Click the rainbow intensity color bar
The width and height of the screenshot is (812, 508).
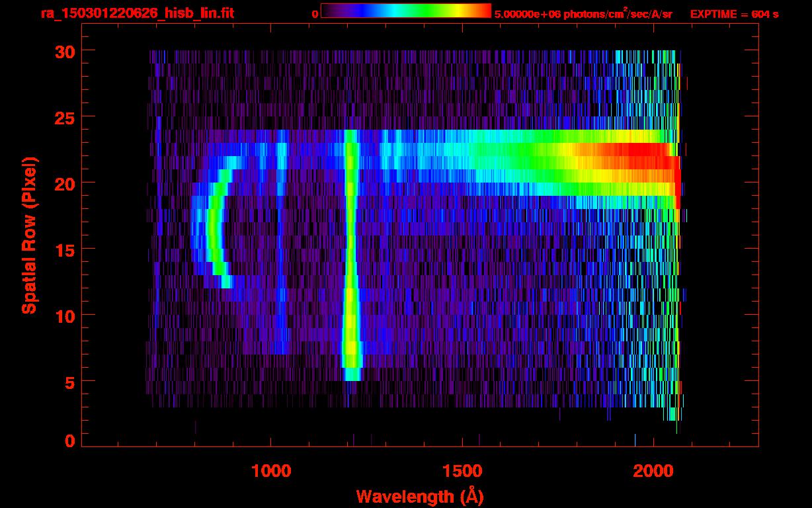406,11
